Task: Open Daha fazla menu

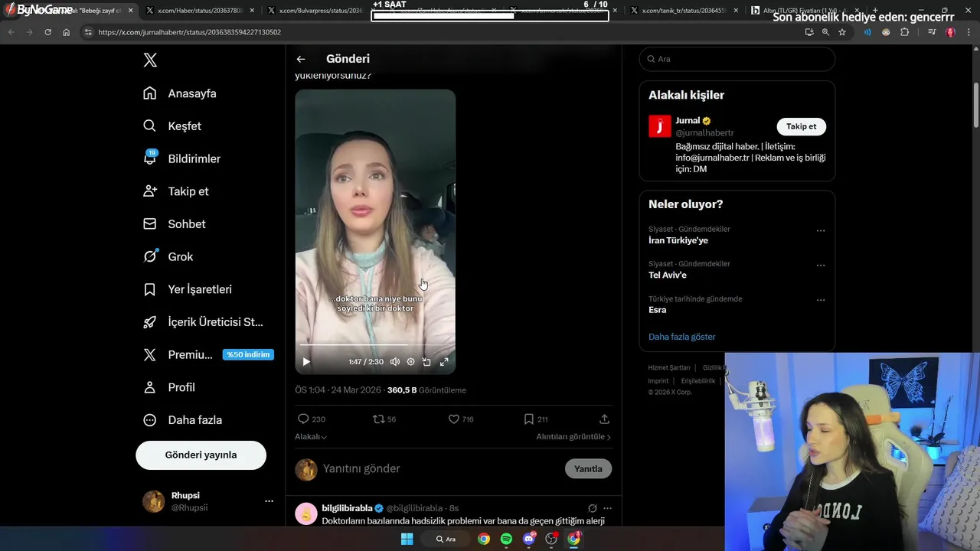Action: coord(182,420)
